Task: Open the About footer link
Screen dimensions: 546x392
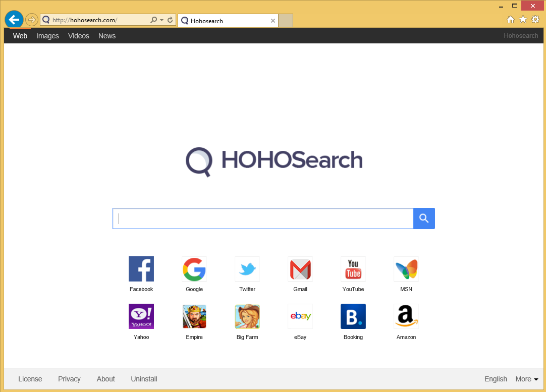Action: click(106, 379)
